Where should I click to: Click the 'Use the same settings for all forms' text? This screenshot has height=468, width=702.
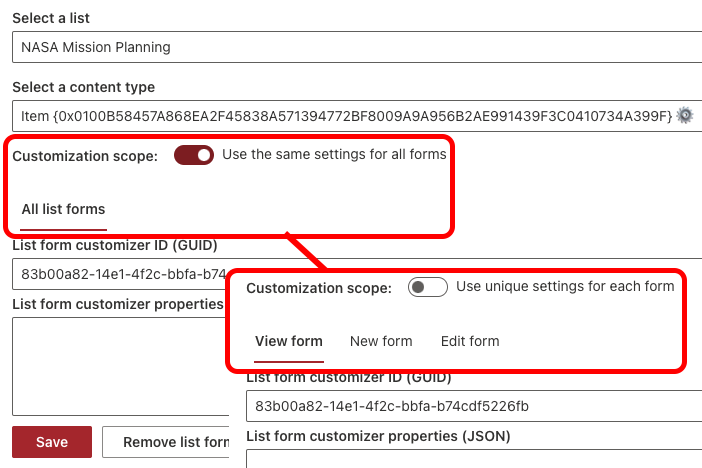pyautogui.click(x=334, y=155)
